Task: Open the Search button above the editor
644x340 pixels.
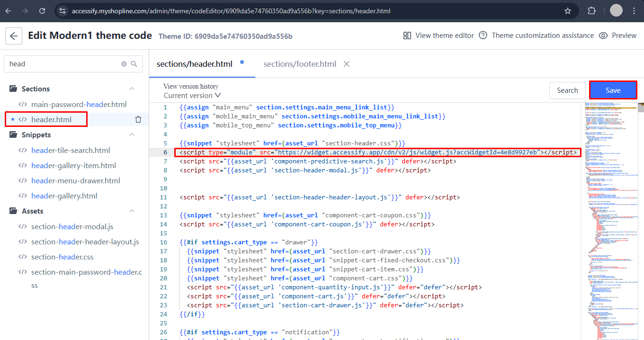Action: pos(567,90)
